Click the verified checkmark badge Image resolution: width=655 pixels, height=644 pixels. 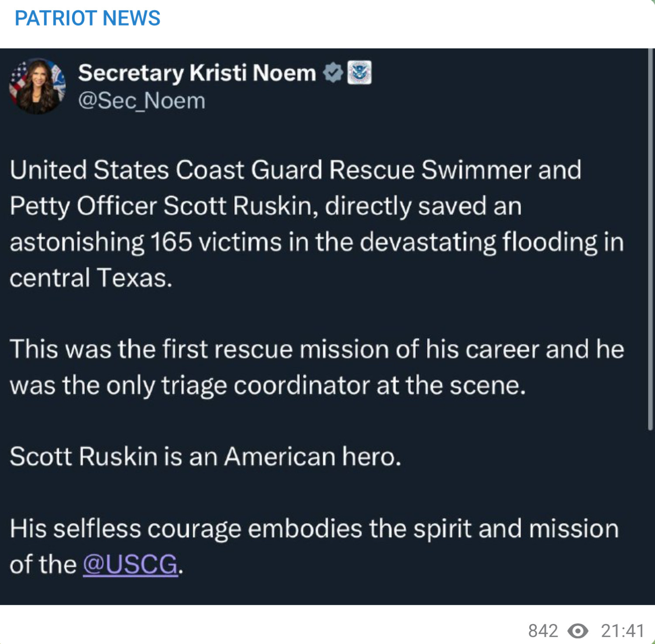[333, 73]
